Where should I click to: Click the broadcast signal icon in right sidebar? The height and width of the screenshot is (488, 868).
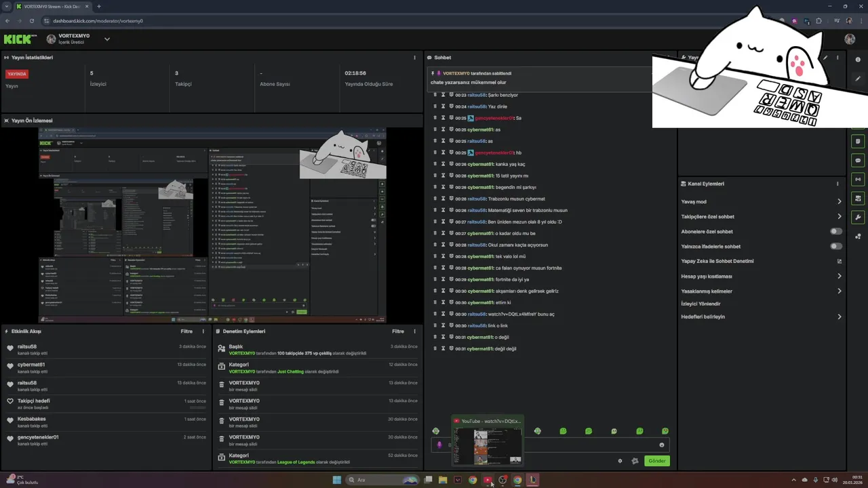click(x=858, y=180)
